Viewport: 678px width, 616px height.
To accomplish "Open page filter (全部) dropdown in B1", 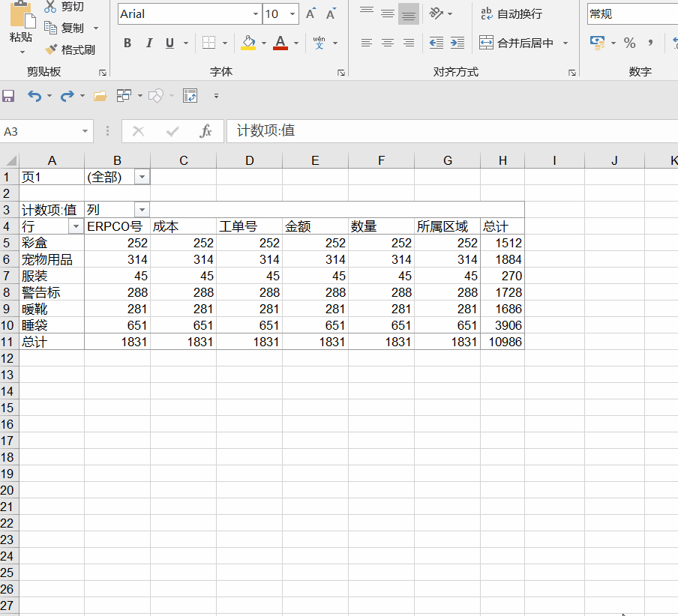I will coord(142,177).
